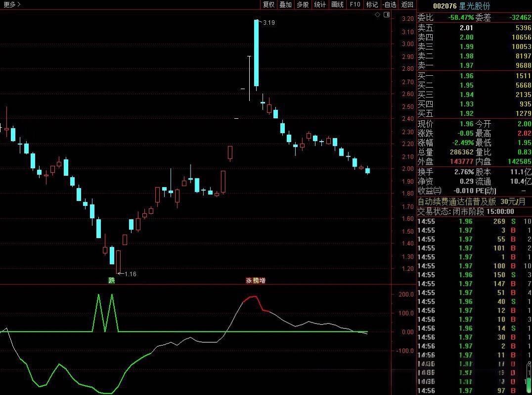532x395 pixels.
Task: Select the 买三 row at 1.94
Action: pyautogui.click(x=474, y=95)
